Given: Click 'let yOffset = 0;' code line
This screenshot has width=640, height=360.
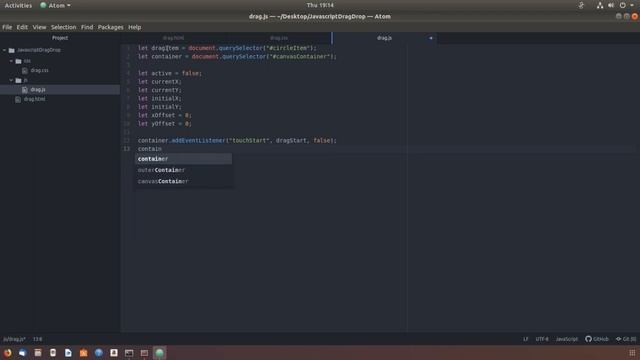Looking at the screenshot, I should (164, 124).
